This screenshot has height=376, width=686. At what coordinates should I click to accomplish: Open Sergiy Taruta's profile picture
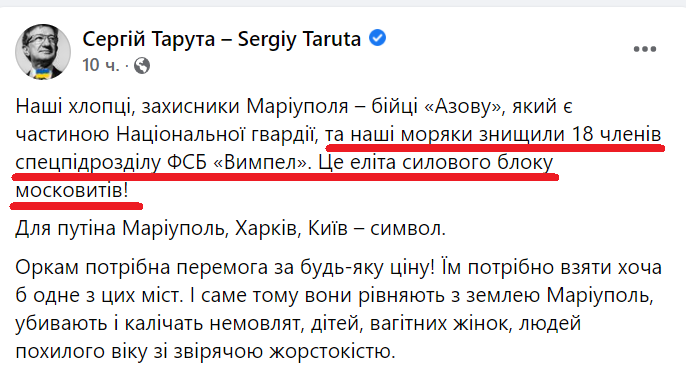pyautogui.click(x=43, y=52)
